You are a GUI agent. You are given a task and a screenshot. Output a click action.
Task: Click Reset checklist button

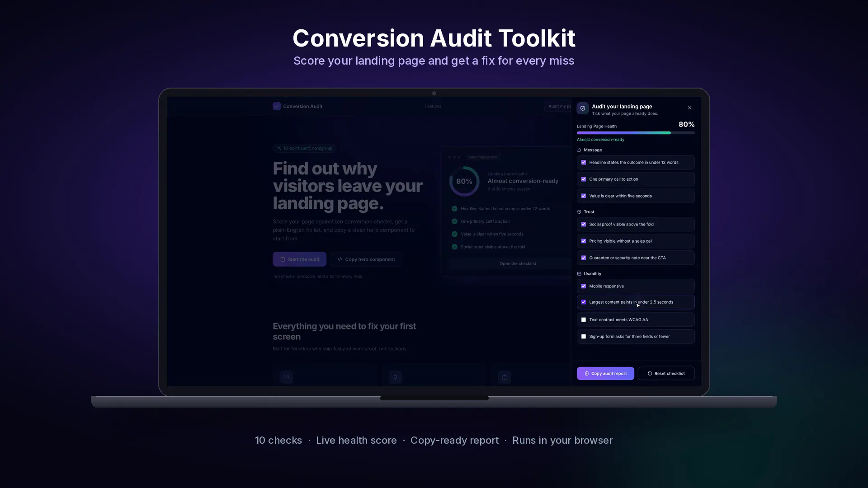point(666,374)
